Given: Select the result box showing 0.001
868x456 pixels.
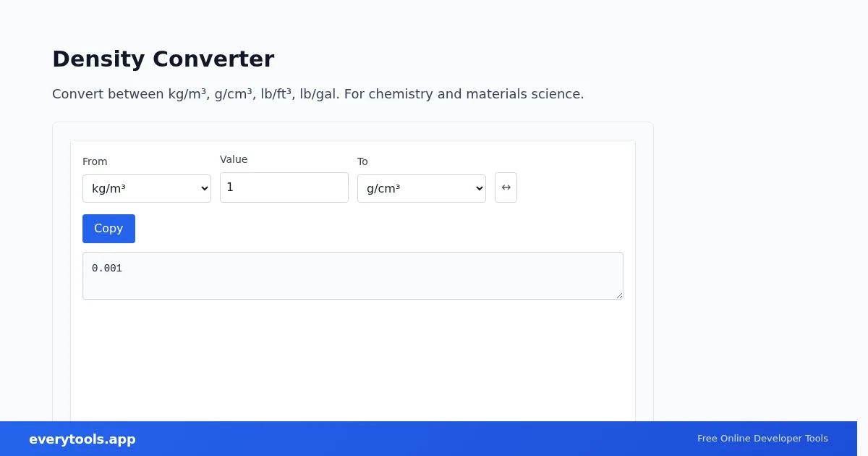Looking at the screenshot, I should 353,276.
